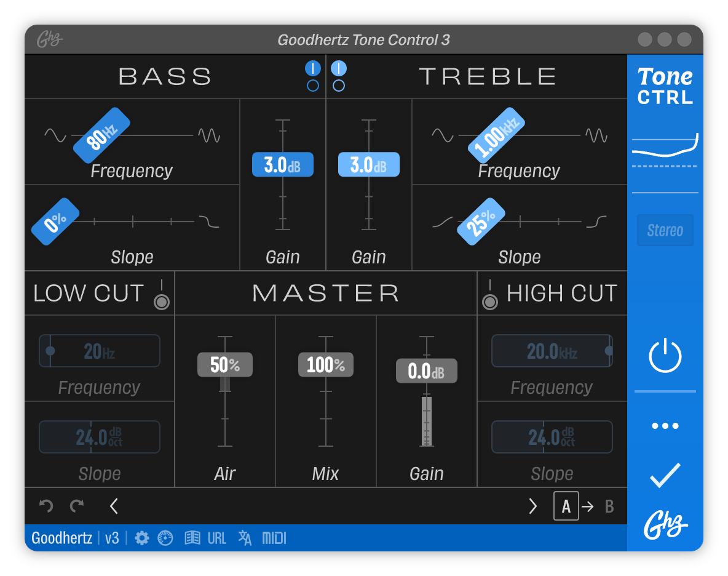Image resolution: width=728 pixels, height=576 pixels.
Task: Toggle Bass section on switch
Action: (313, 68)
